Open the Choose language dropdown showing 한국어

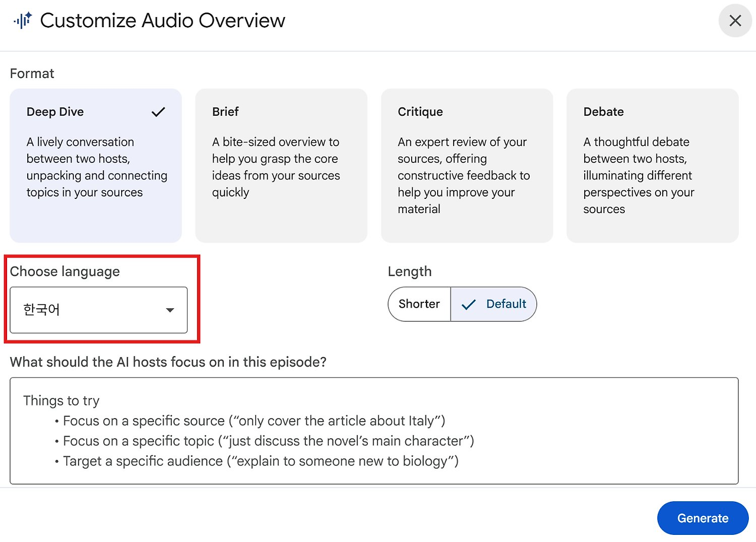pyautogui.click(x=99, y=310)
